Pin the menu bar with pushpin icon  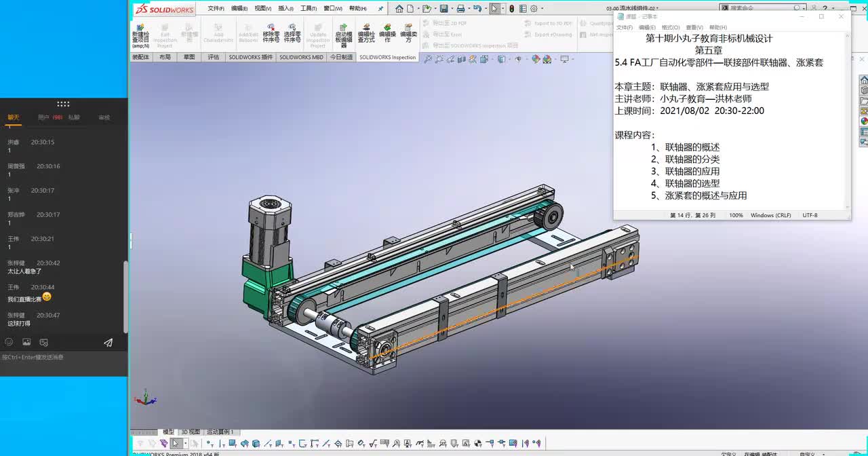380,9
